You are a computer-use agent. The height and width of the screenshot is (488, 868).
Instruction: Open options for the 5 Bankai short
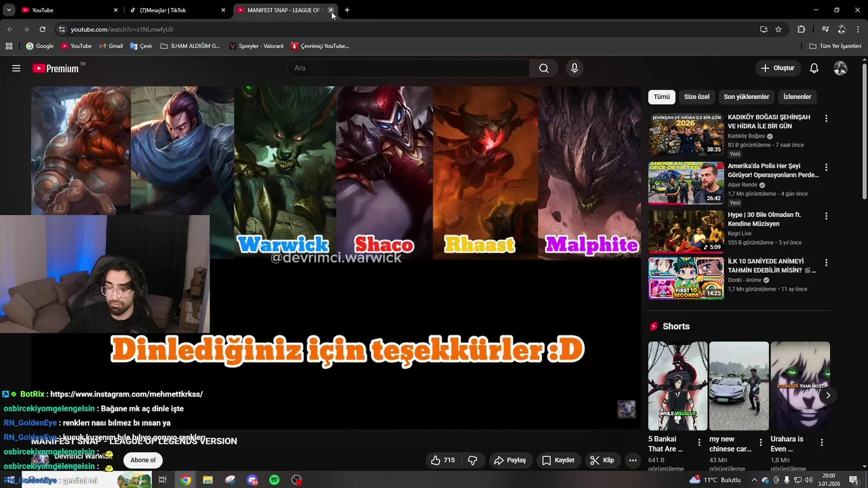point(699,442)
